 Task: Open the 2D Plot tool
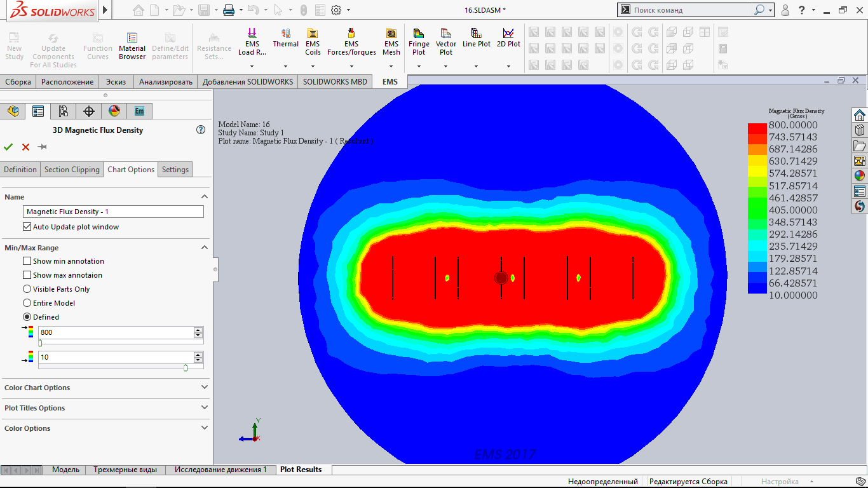[508, 38]
